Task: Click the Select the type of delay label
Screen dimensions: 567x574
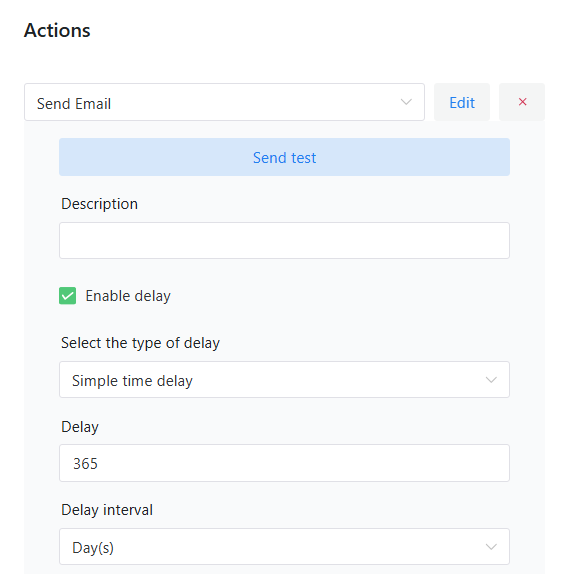Action: 141,343
